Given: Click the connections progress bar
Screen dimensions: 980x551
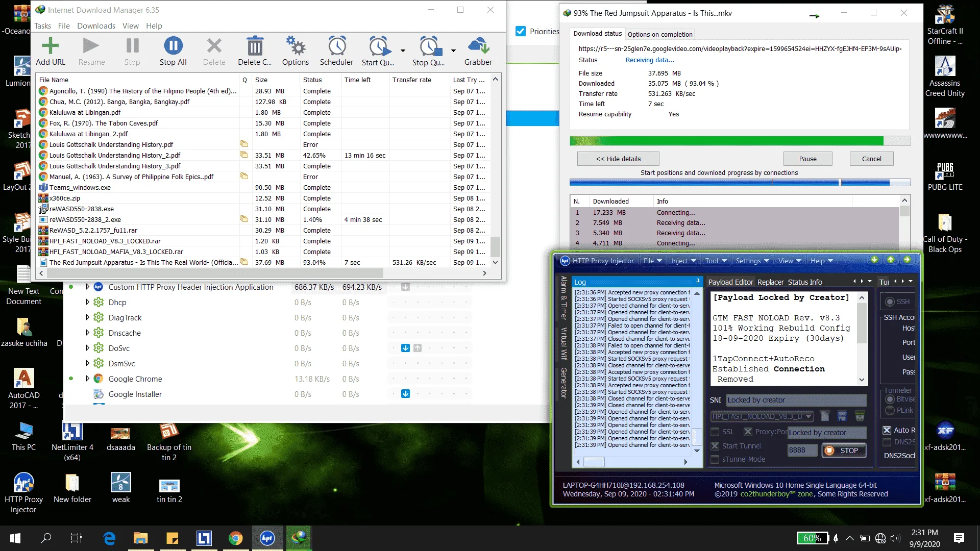Looking at the screenshot, I should (x=740, y=183).
